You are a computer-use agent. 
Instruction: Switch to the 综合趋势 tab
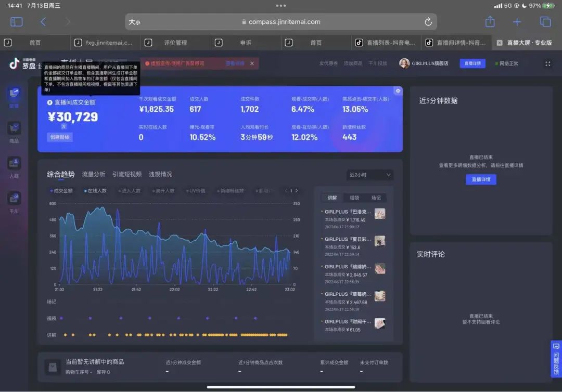(x=61, y=174)
